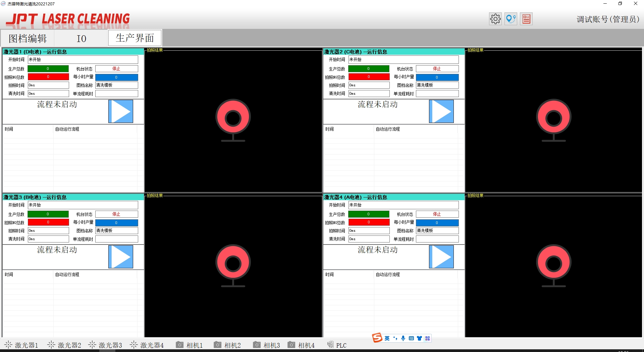Screen dimensions: 644x352
Task: Open the Sogou skin shirt icon
Action: tap(419, 338)
